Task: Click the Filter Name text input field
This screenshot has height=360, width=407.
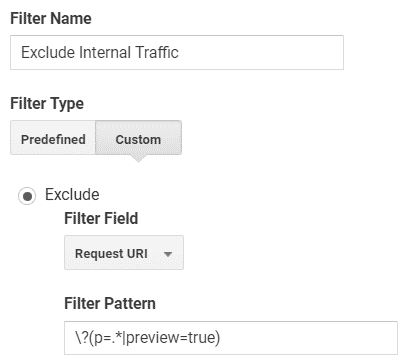Action: click(x=177, y=52)
